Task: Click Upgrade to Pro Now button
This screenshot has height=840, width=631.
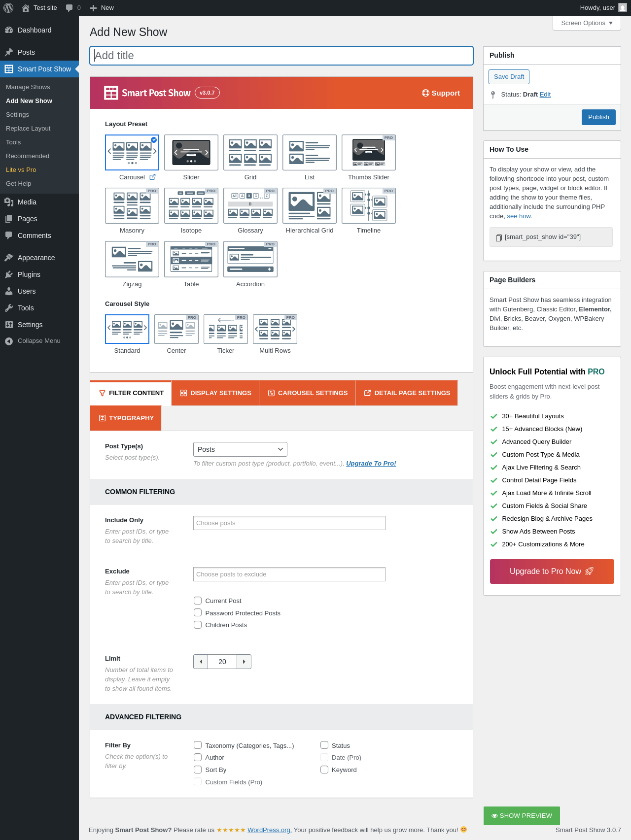Action: (552, 571)
